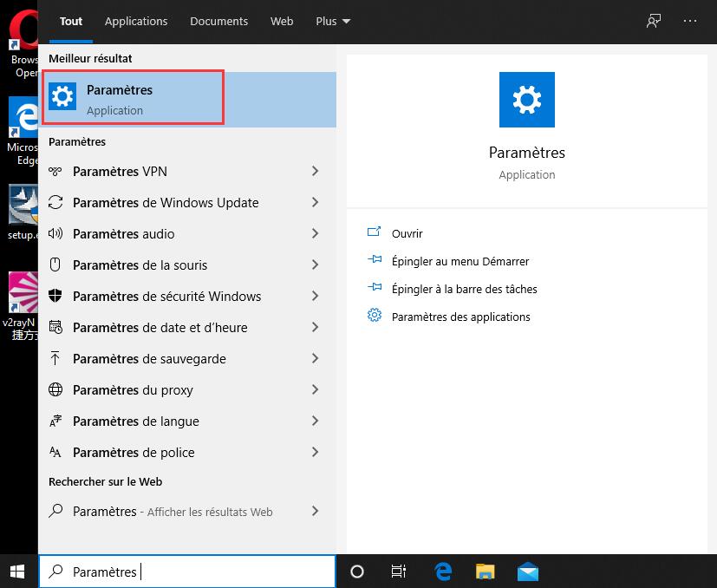Expand the Paramètres VPN result chevron
Screen dimensions: 717x588
[x=315, y=171]
